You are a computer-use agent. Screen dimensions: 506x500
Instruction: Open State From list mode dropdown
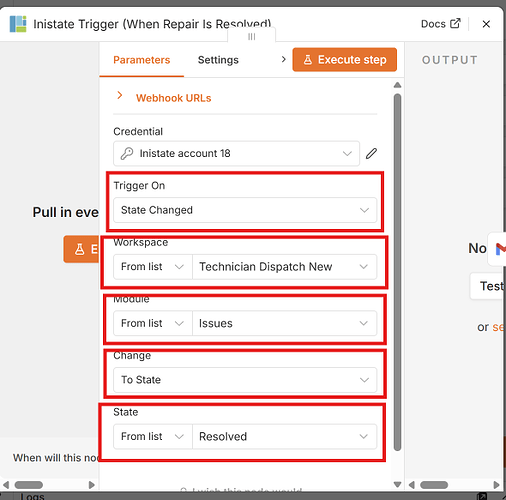coord(153,437)
